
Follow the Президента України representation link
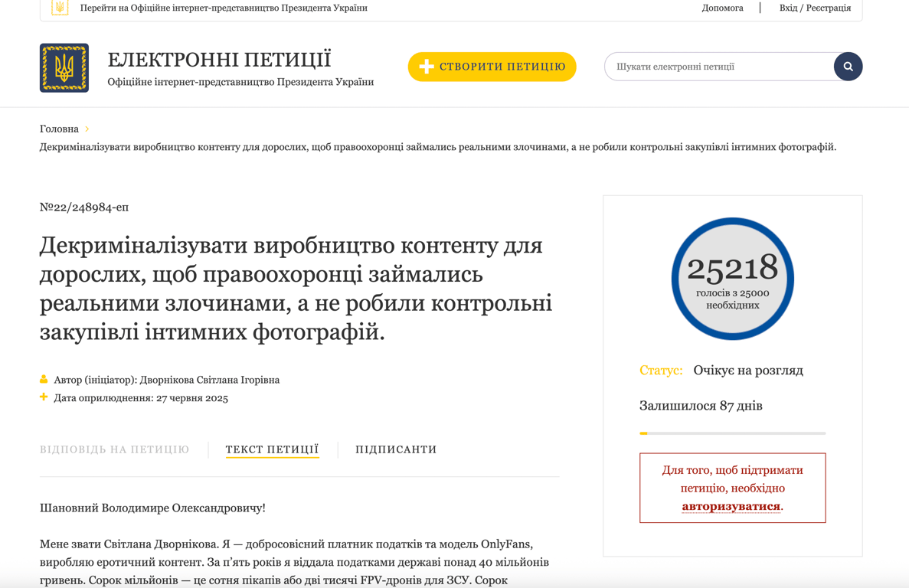pyautogui.click(x=221, y=8)
